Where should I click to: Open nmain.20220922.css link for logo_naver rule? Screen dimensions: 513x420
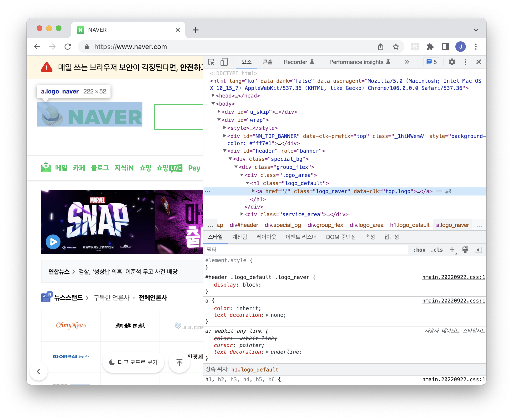pyautogui.click(x=453, y=277)
